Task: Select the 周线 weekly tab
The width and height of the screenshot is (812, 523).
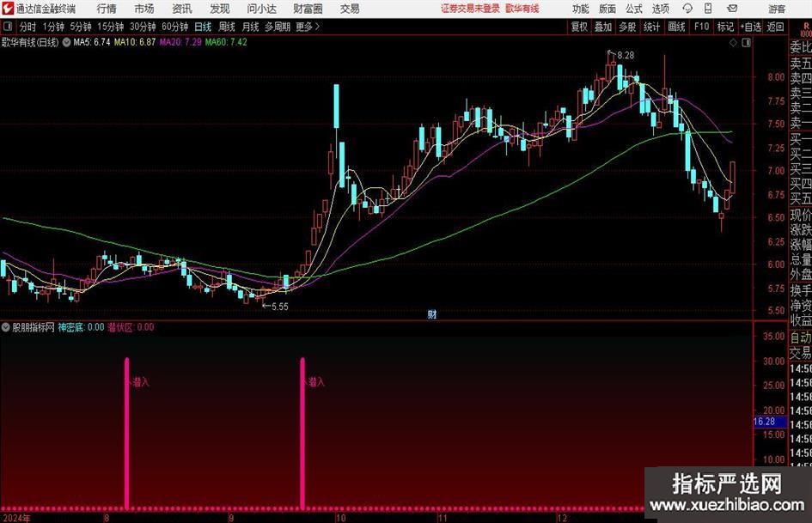Action: (226, 27)
